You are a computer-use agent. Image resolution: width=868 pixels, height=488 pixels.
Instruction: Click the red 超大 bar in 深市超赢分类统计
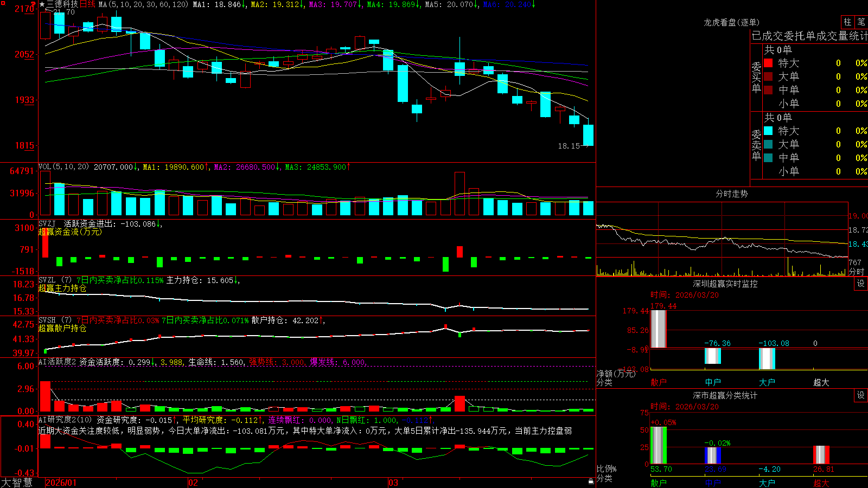click(821, 455)
